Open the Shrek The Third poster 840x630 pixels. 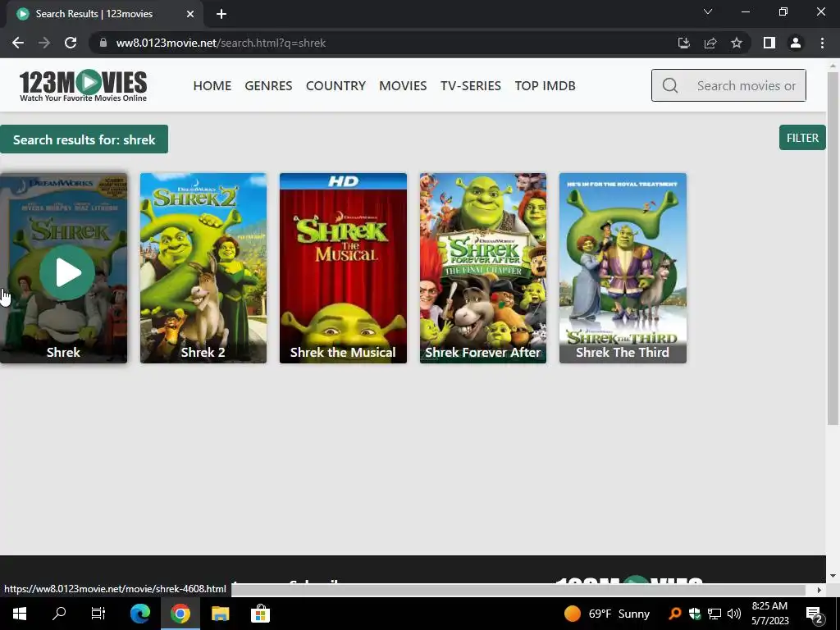tap(623, 268)
